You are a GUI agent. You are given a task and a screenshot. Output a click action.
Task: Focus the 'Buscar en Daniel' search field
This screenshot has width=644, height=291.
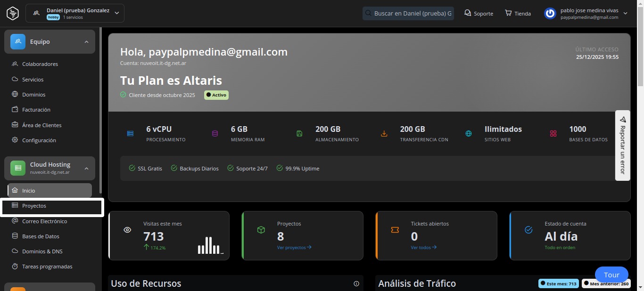412,13
